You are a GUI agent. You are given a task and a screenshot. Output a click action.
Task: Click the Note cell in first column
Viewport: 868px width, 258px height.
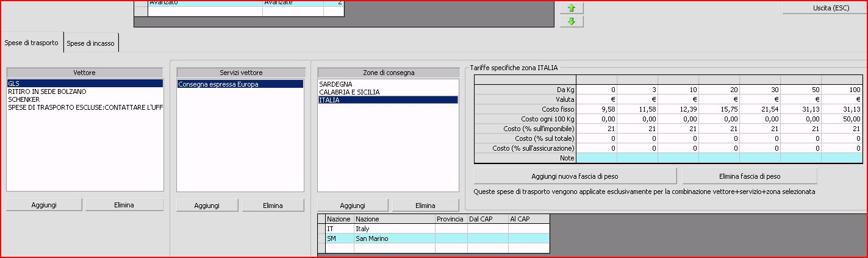point(597,157)
